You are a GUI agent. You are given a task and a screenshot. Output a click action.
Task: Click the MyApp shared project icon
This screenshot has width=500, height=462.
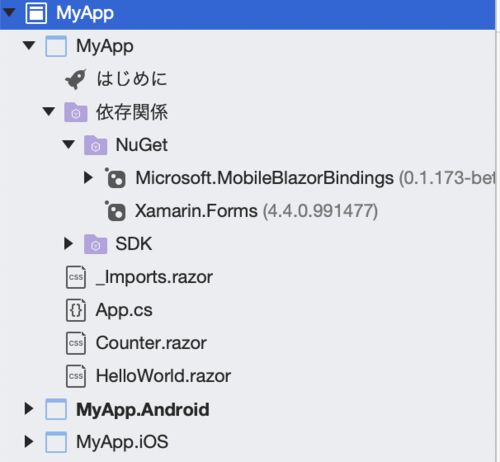(56, 46)
